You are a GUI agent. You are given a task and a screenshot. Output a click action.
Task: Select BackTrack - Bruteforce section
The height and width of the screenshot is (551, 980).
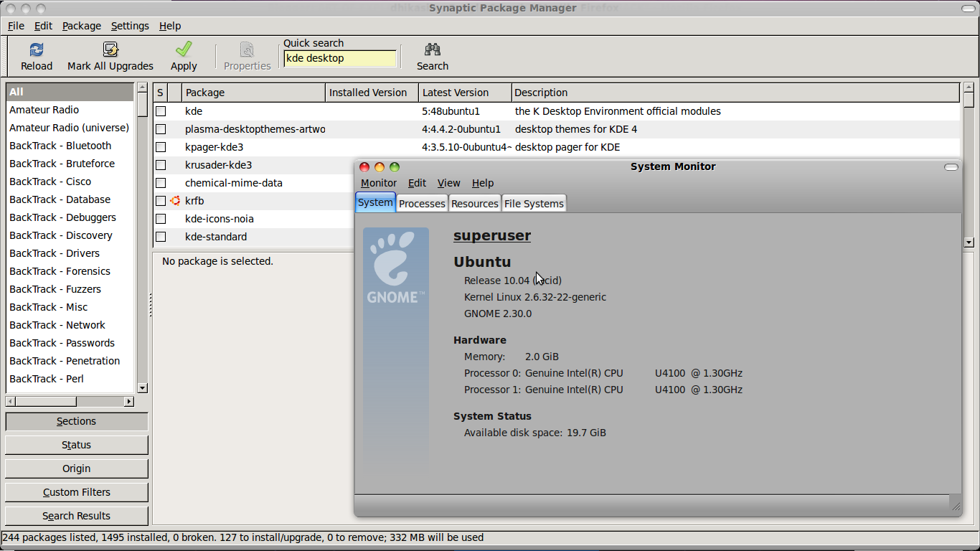pyautogui.click(x=70, y=164)
